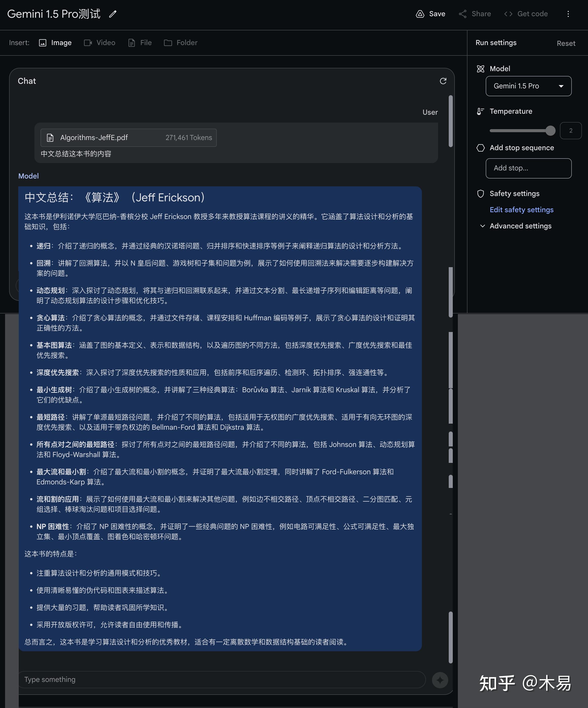Open the three-dot more options menu
588x708 pixels.
(568, 14)
